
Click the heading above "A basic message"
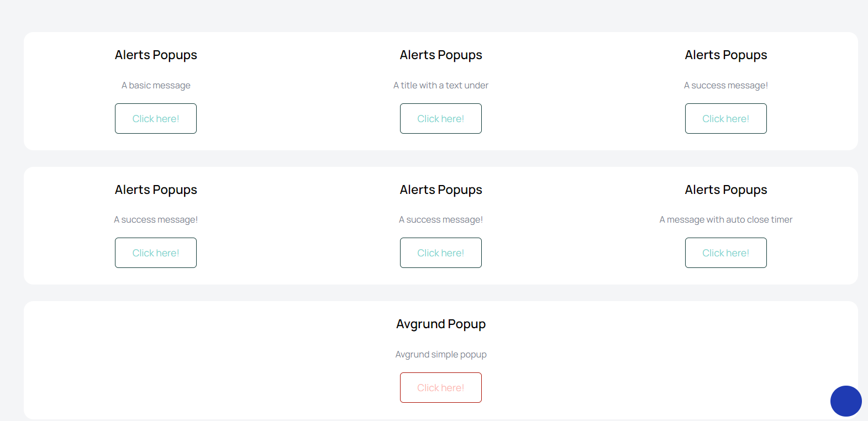156,55
